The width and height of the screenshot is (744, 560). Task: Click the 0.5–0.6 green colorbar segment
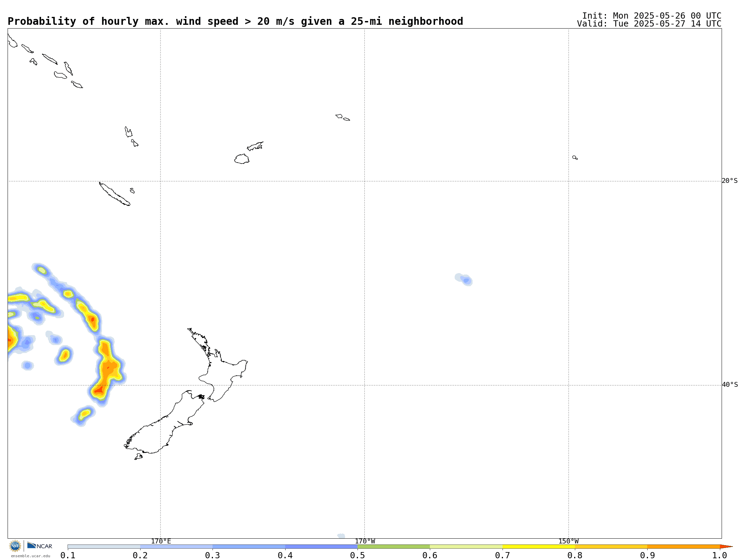click(394, 547)
